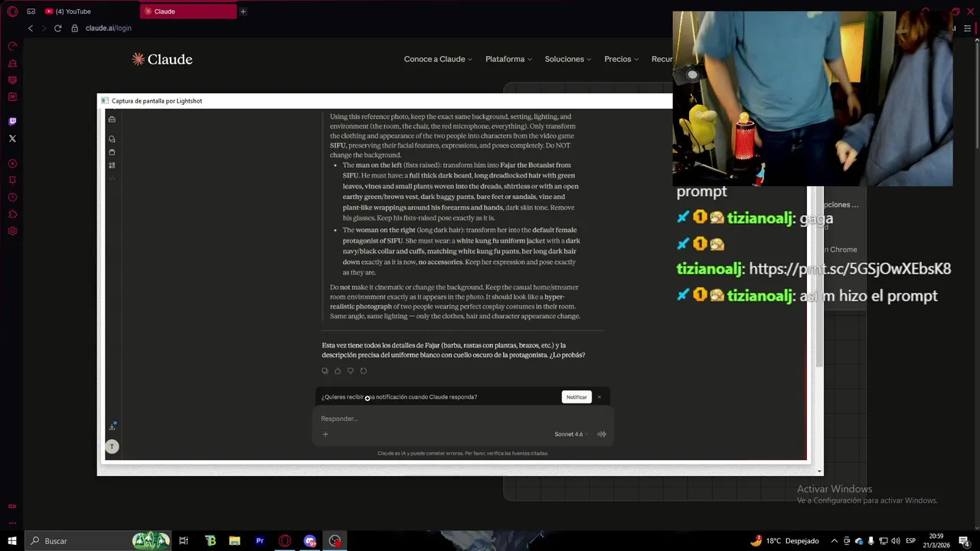The image size is (980, 551).
Task: Open Twitch in Opera sidebar
Action: [x=12, y=122]
